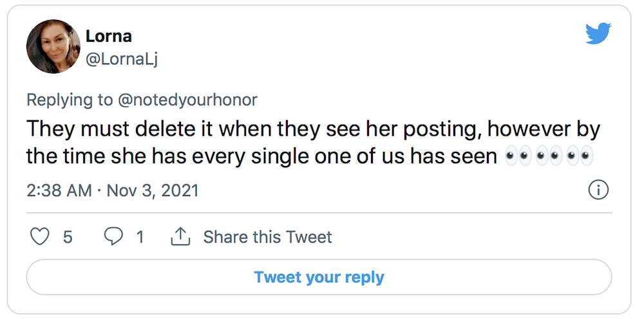Open Lorna's profile picture

pyautogui.click(x=53, y=46)
